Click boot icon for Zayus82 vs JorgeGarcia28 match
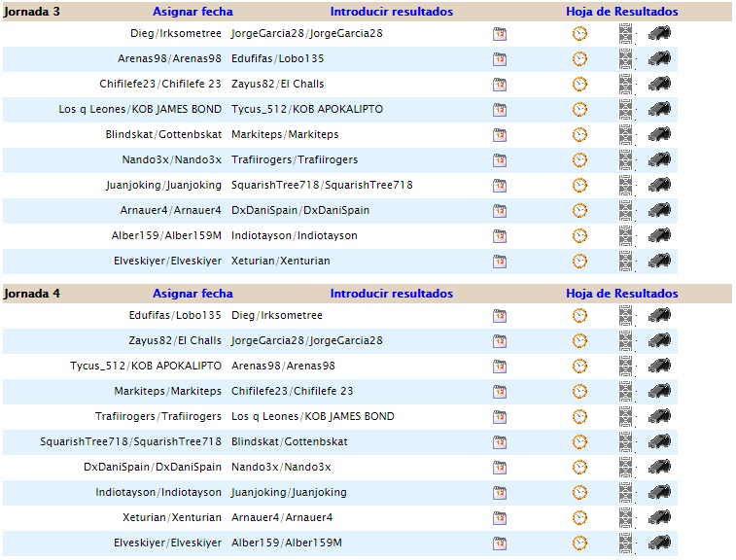Screen dimensions: 736x560 tap(659, 341)
